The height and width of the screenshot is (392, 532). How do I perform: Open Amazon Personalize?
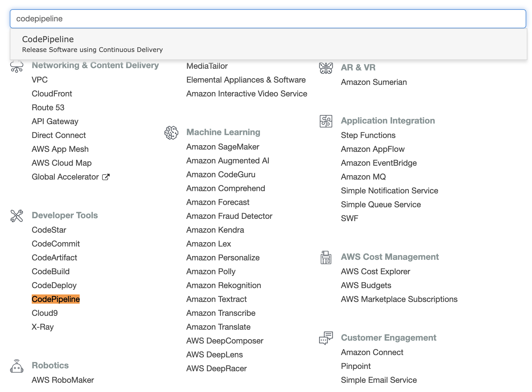[x=223, y=257]
